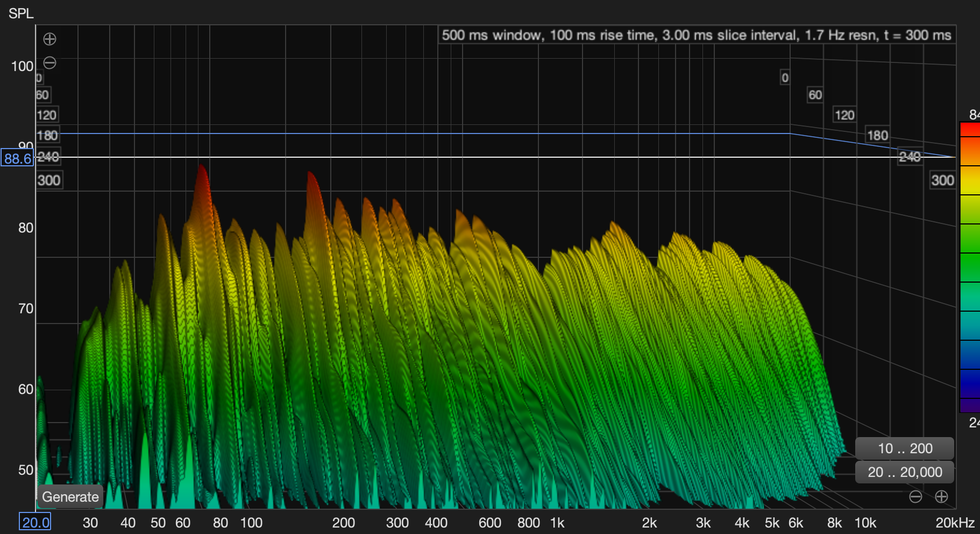
Task: Set frequency range to 20 .. 20,000
Action: click(905, 472)
